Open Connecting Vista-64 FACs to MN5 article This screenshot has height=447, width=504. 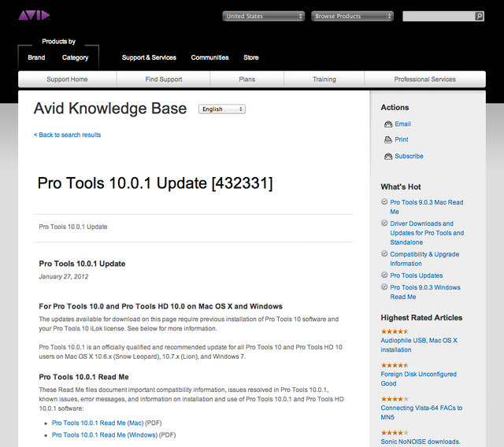click(x=421, y=412)
